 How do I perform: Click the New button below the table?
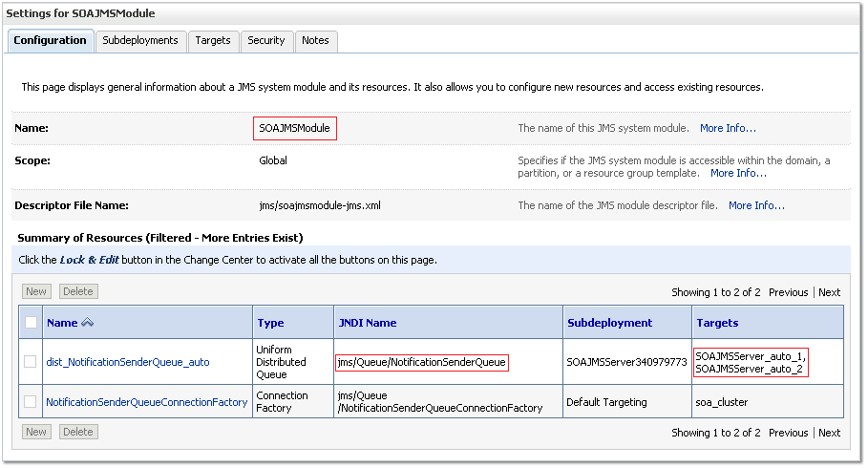point(36,432)
